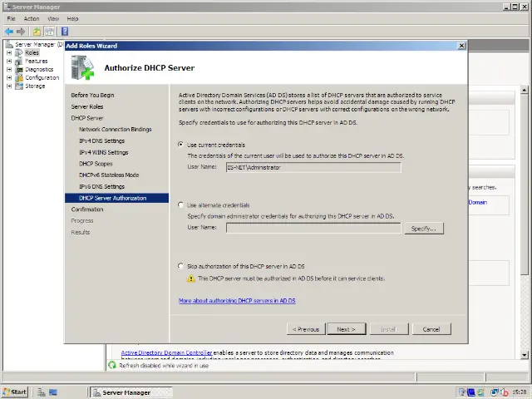
Task: Go to DHCP Scopes step
Action: [x=96, y=164]
